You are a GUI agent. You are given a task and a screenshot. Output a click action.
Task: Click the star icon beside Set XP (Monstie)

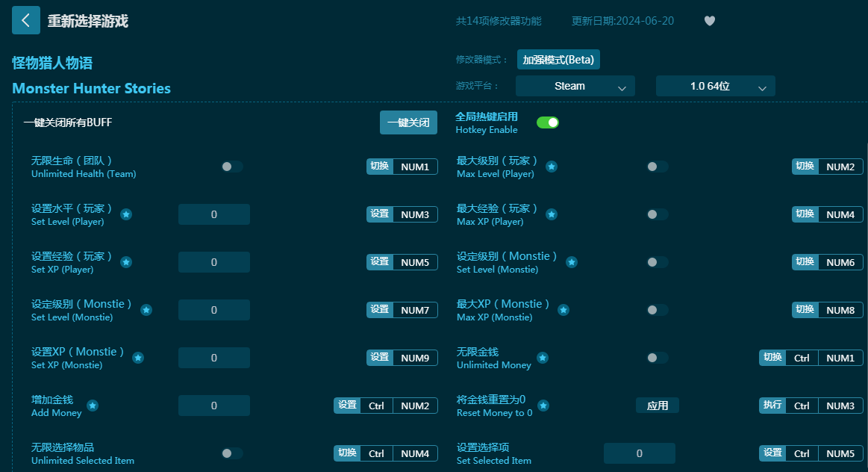(138, 358)
